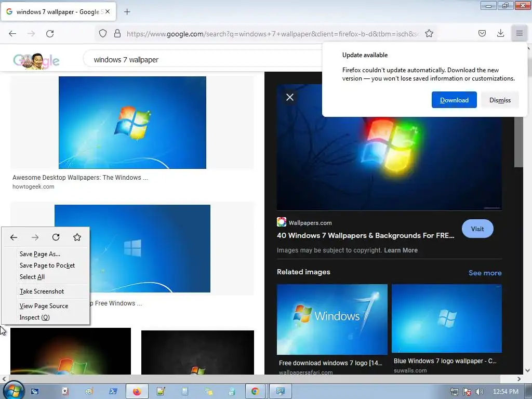
Task: Click the Google doodle logo
Action: (36, 60)
